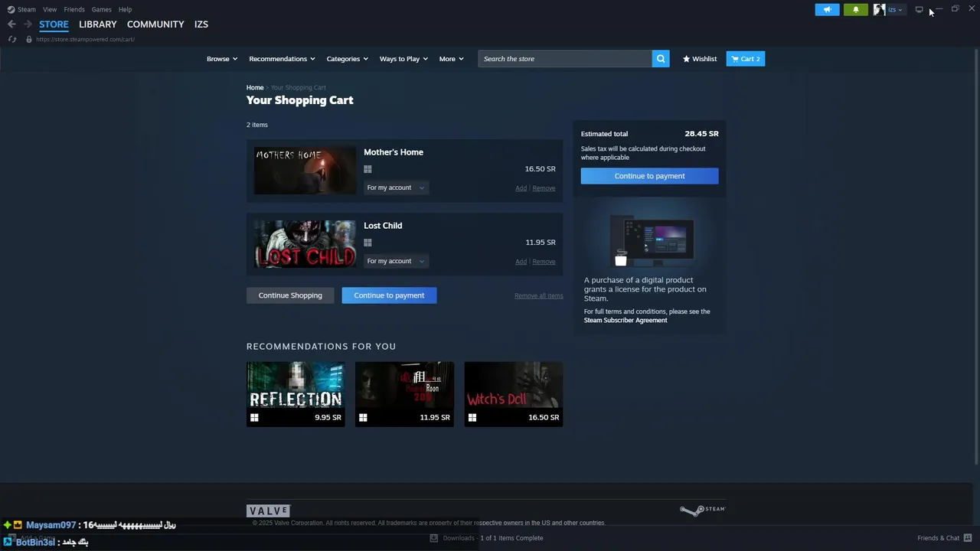Click the Windows icon under Mother's Home
Image resolution: width=980 pixels, height=551 pixels.
(x=367, y=169)
